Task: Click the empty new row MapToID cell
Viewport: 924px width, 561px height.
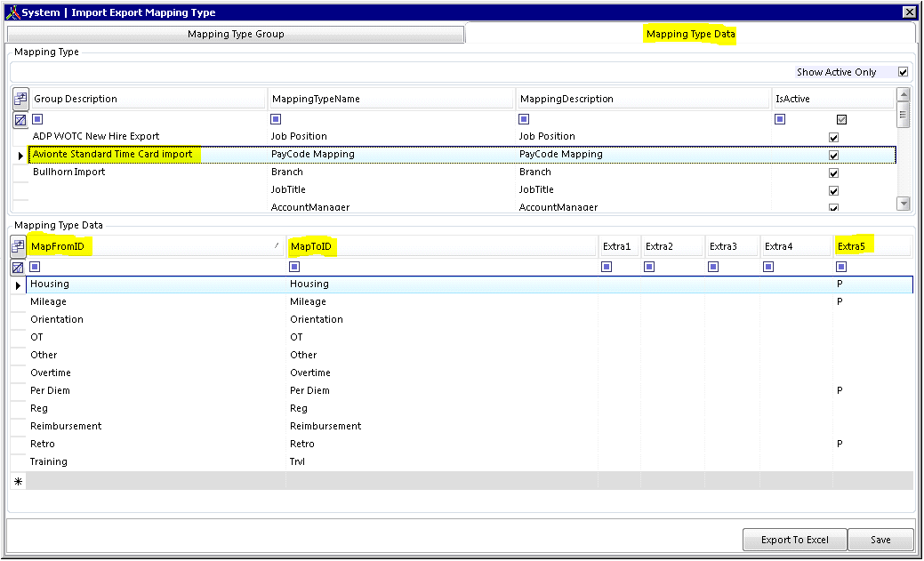Action: [x=442, y=481]
